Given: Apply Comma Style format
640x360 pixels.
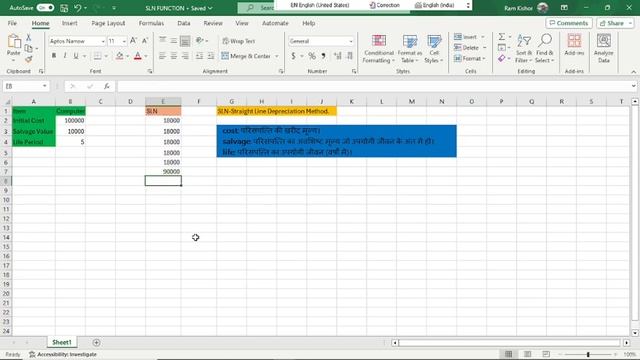Looking at the screenshot, I should 323,56.
